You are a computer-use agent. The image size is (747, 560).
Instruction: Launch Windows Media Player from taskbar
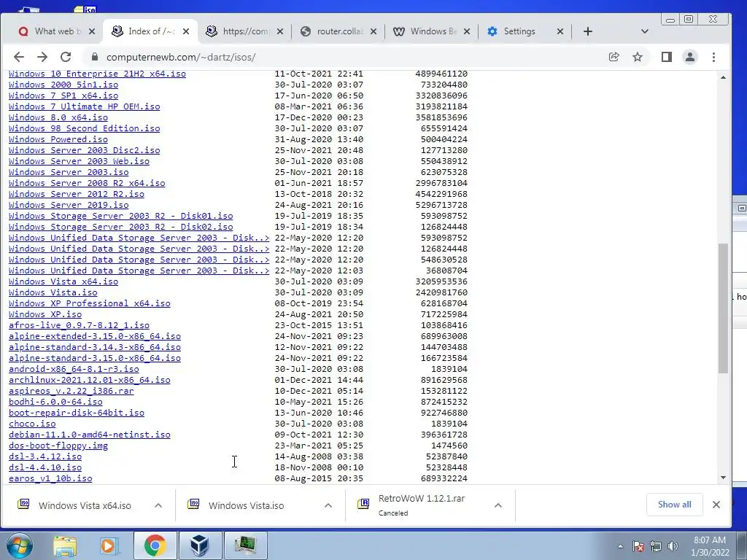click(108, 545)
